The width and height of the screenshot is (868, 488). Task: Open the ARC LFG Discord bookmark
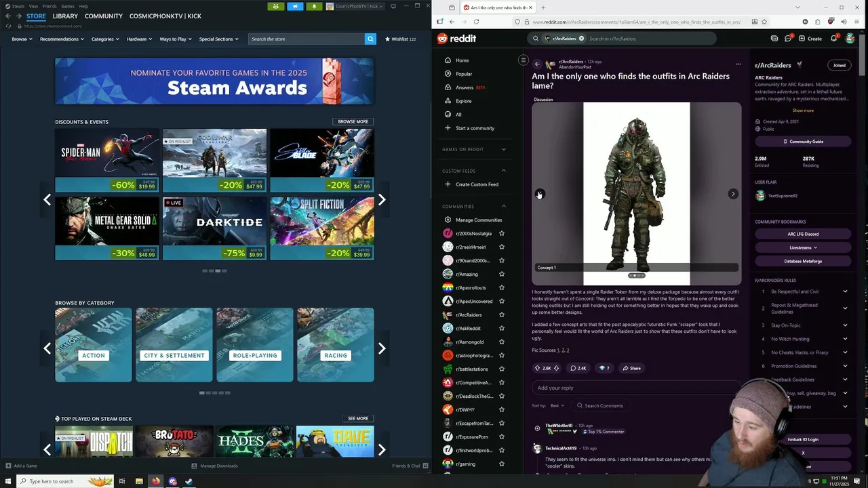[x=803, y=234]
